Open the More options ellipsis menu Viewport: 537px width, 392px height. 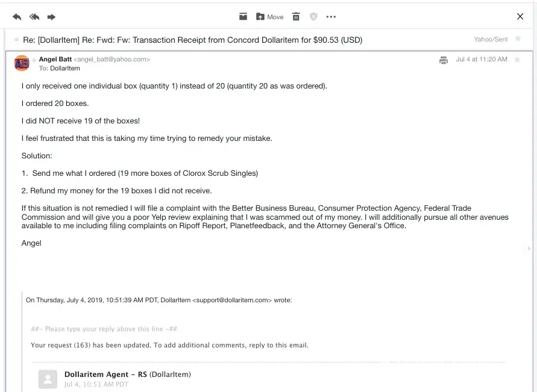point(331,17)
